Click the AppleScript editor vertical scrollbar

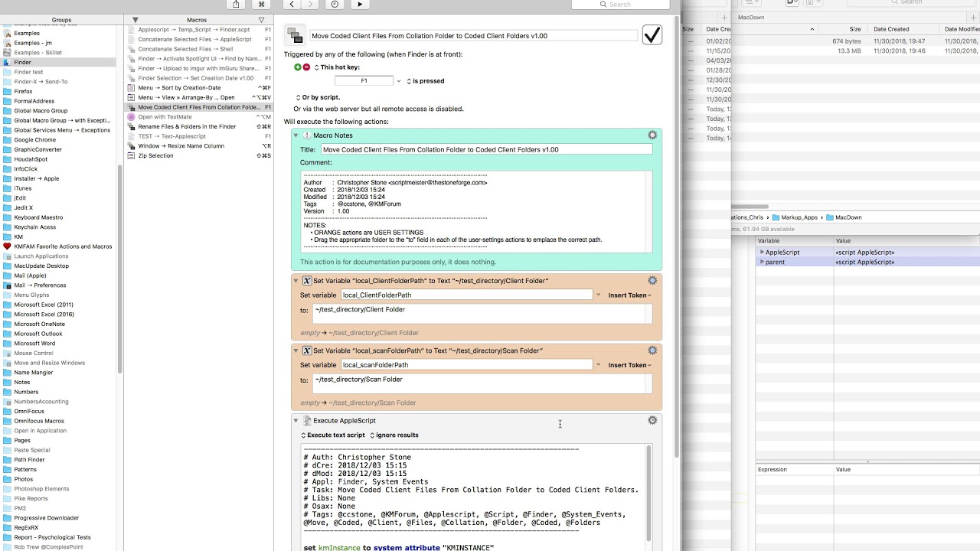pyautogui.click(x=649, y=493)
